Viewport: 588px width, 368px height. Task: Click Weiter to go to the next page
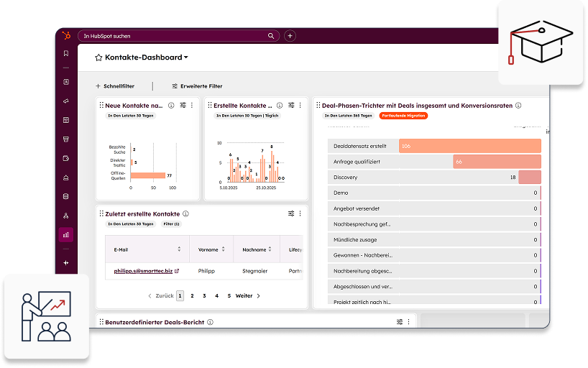[247, 295]
